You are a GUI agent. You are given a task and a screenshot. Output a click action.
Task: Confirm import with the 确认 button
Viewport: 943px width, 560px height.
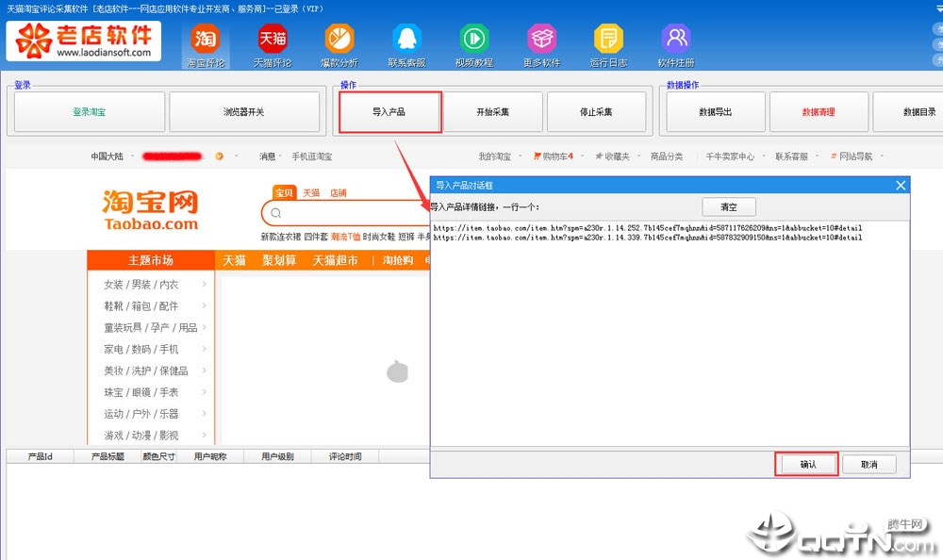[x=808, y=465]
